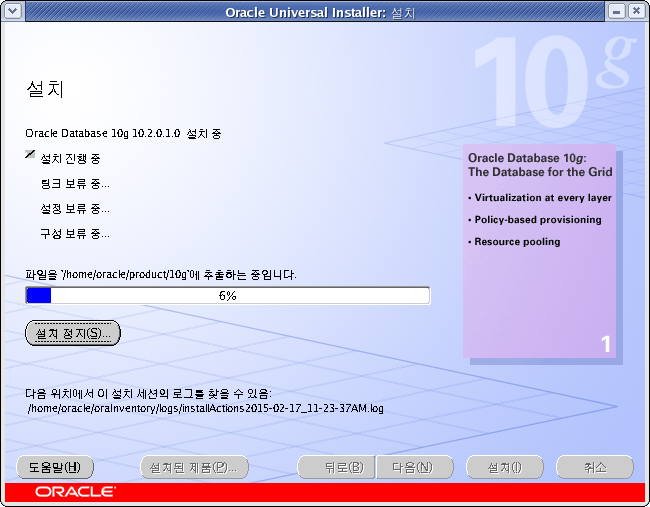
Task: Cancel installation with 취소 button
Action: click(595, 468)
